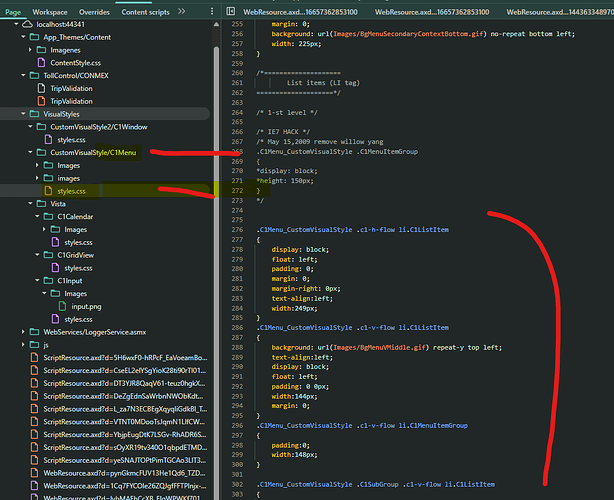614x500 pixels.
Task: Open ScriptResource.axd?d=L_za7N3 file
Action: point(125,409)
